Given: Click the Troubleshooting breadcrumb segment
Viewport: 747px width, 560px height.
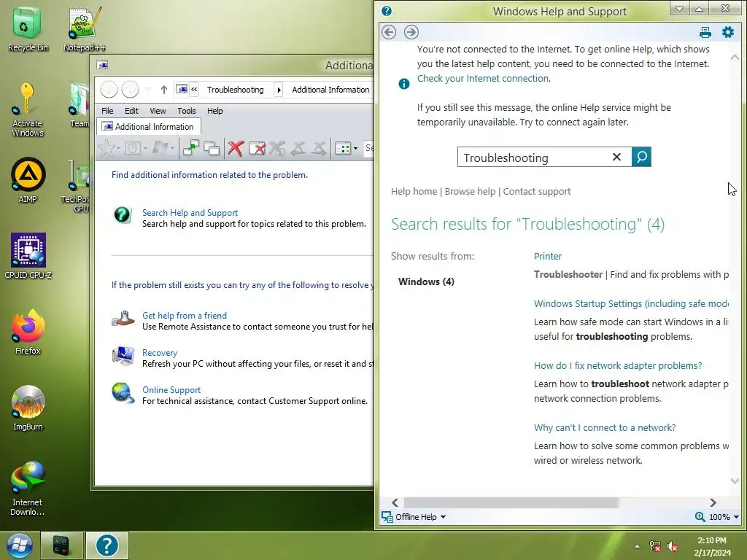Looking at the screenshot, I should pyautogui.click(x=236, y=90).
